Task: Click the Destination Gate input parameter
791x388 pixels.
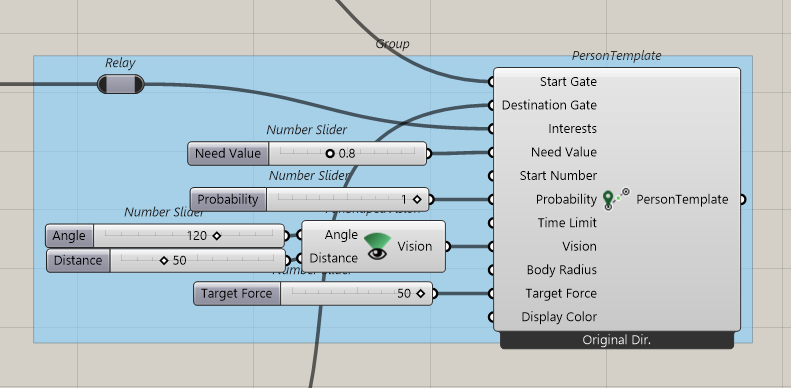Action: click(x=549, y=105)
